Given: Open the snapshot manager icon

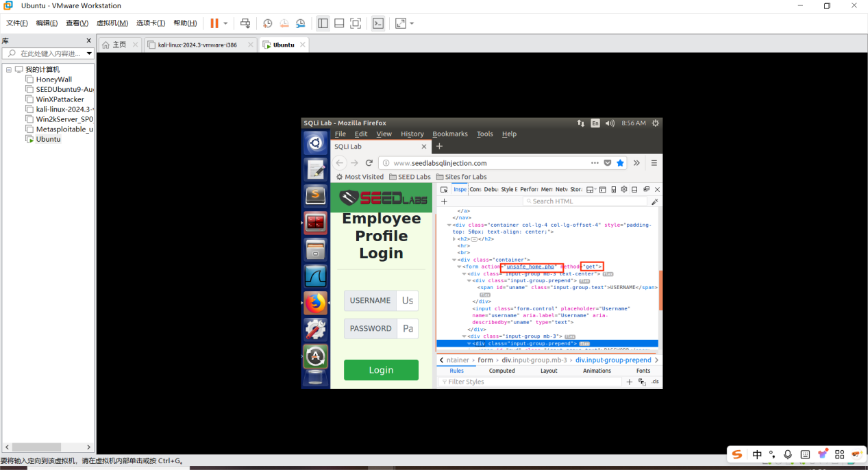Looking at the screenshot, I should click(301, 23).
